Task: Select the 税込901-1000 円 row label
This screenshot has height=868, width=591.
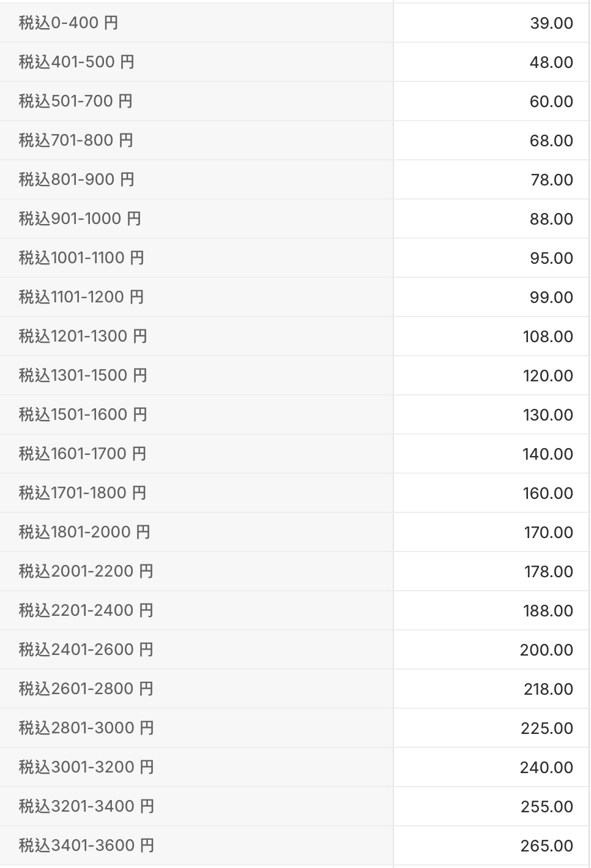Action: pyautogui.click(x=80, y=219)
